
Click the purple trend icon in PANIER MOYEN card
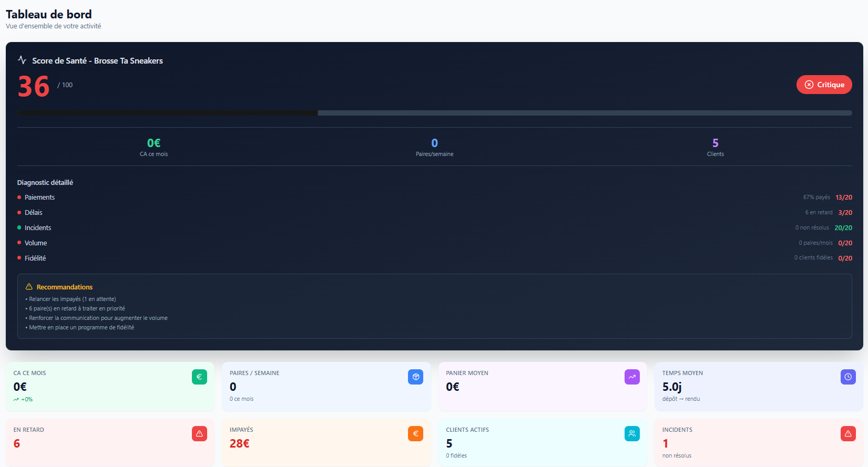coord(632,377)
